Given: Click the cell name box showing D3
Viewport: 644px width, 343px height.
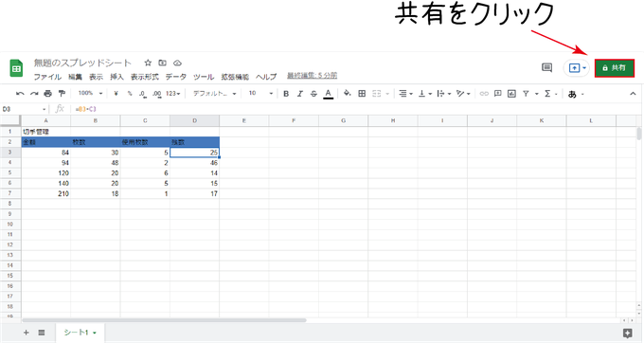Looking at the screenshot, I should (24, 109).
